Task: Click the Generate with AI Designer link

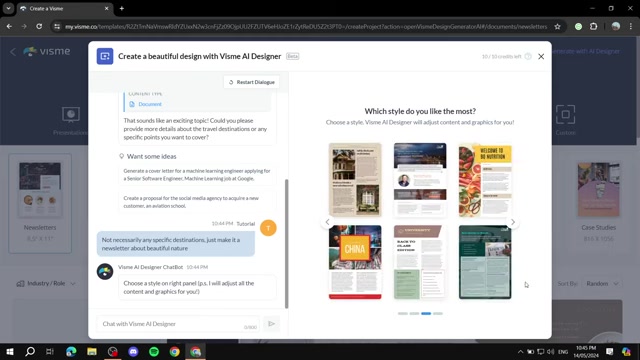Action: [586, 51]
